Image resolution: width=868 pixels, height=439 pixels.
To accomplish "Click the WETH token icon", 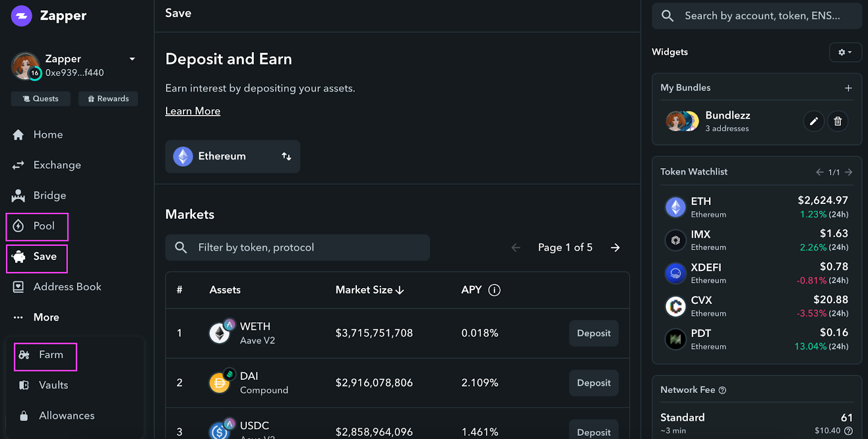I will (220, 333).
